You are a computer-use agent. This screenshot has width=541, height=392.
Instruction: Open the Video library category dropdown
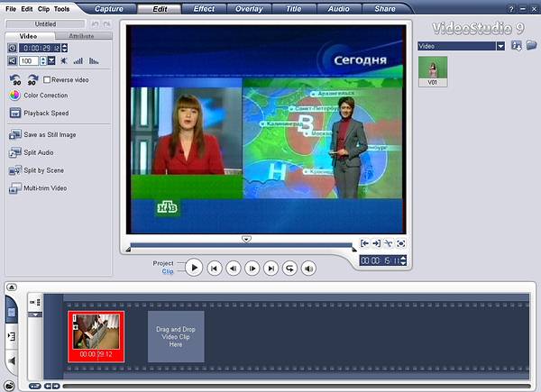(x=500, y=46)
